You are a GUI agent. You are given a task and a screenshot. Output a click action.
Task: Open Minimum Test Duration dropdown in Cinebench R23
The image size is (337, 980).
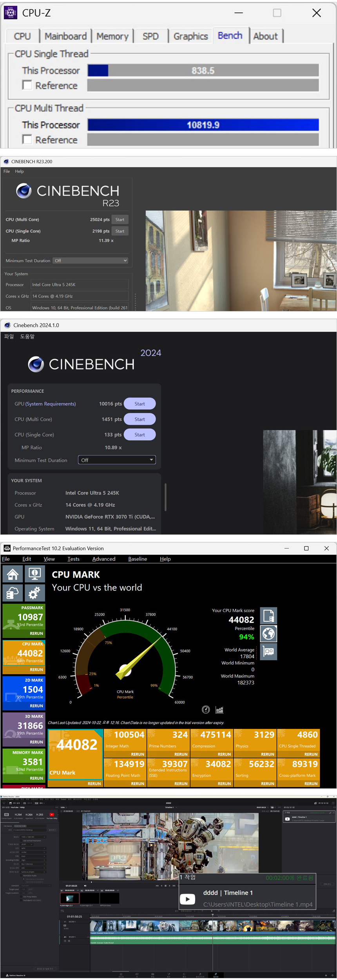(91, 261)
